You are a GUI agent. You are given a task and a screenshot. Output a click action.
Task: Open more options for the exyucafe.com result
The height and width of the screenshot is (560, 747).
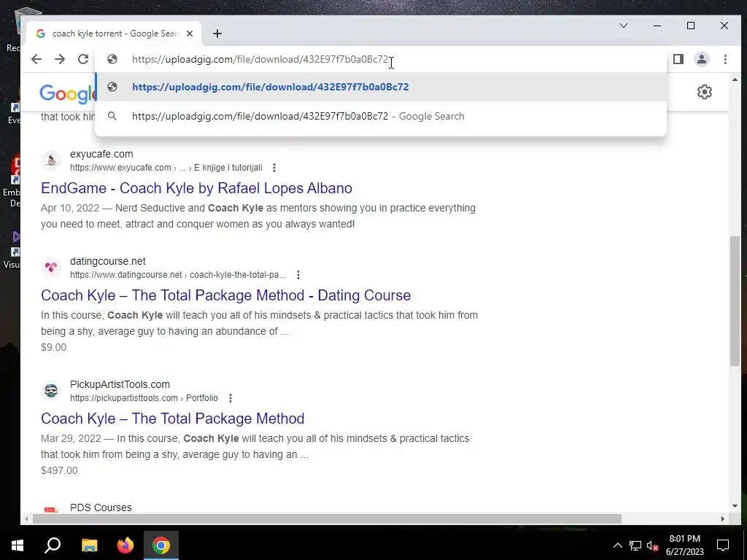(x=274, y=168)
